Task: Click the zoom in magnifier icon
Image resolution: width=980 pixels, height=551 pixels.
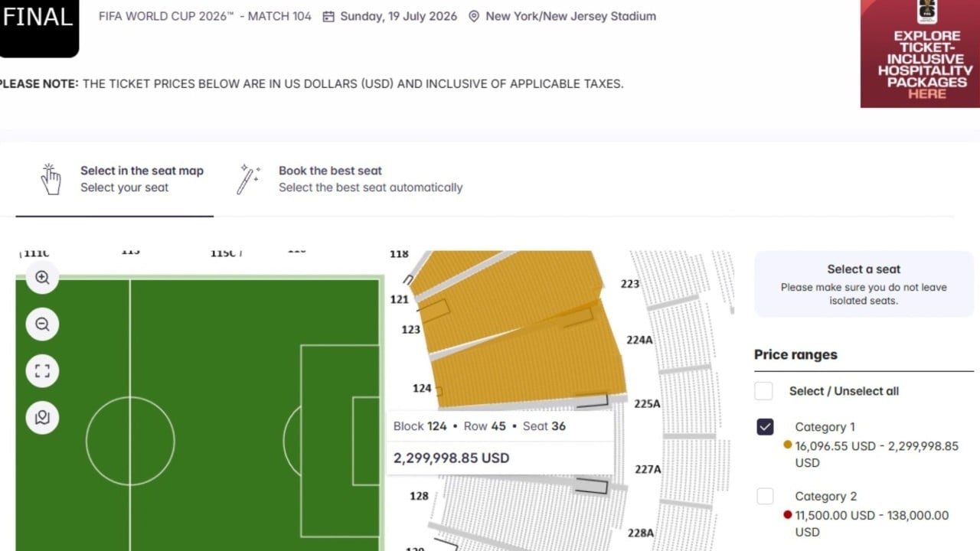Action: tap(42, 278)
